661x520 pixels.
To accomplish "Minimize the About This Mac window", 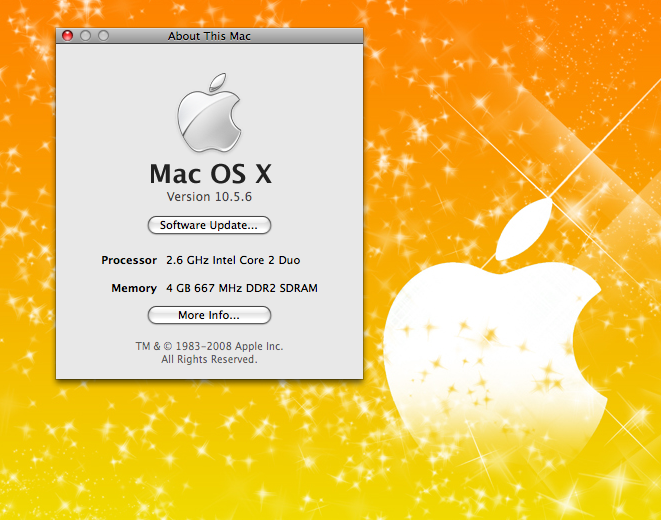I will pyautogui.click(x=86, y=36).
